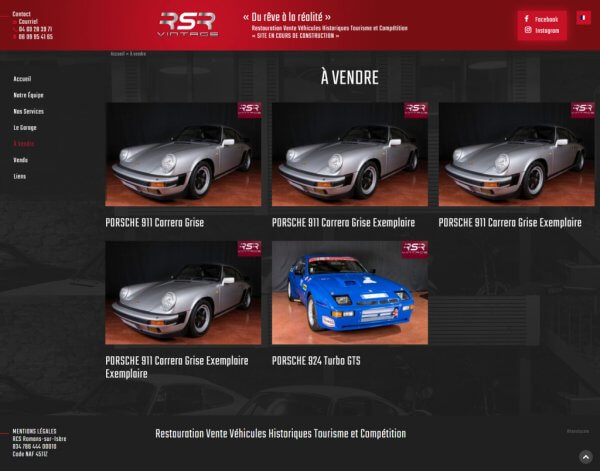This screenshot has width=600, height=471.
Task: Click the Courriel contact link
Action: [x=28, y=21]
